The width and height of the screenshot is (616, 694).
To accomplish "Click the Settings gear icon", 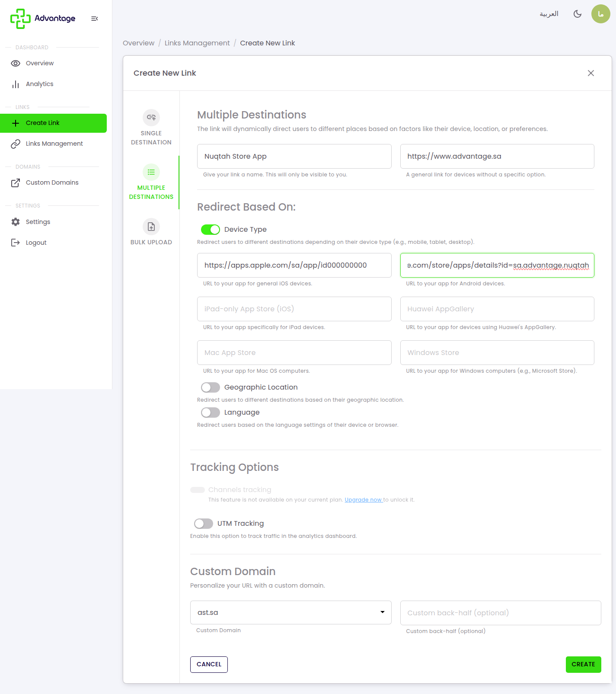I will [16, 222].
